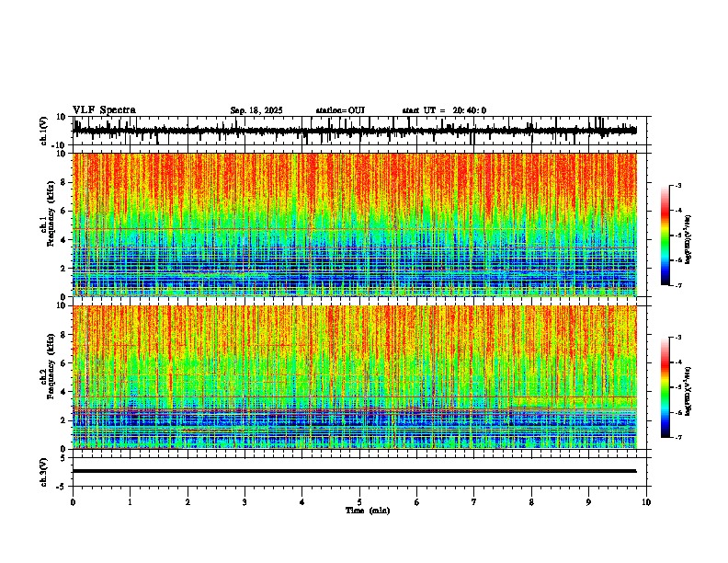The height and width of the screenshot is (563, 728).
Task: Click the "start UT = 20:40:0" header text
Action: [444, 110]
